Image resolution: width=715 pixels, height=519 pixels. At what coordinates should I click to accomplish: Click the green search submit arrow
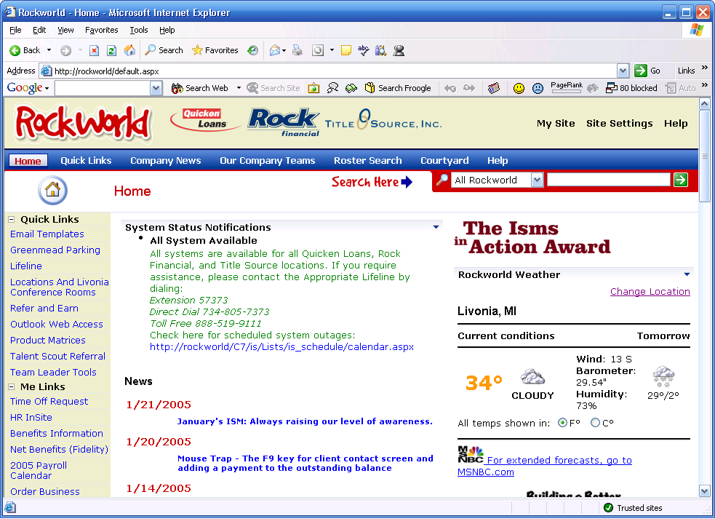680,180
